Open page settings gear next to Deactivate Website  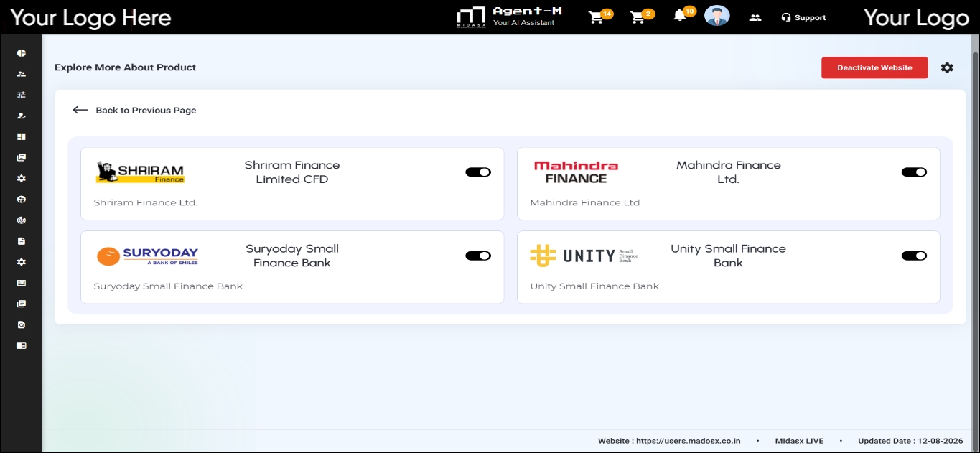pyautogui.click(x=947, y=67)
